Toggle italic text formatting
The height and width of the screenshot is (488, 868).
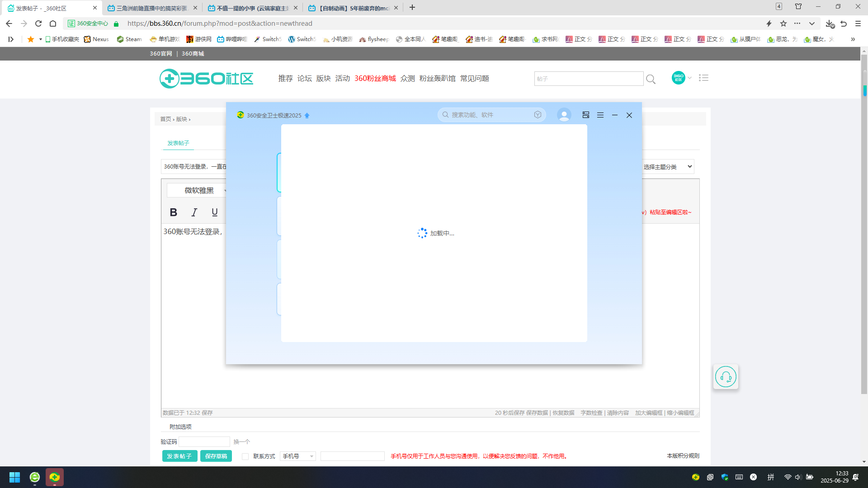click(194, 212)
